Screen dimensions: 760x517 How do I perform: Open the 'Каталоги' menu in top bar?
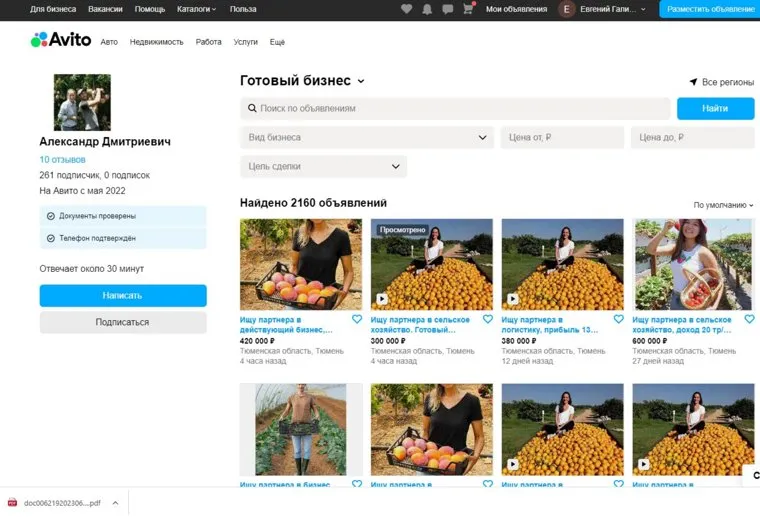198,9
